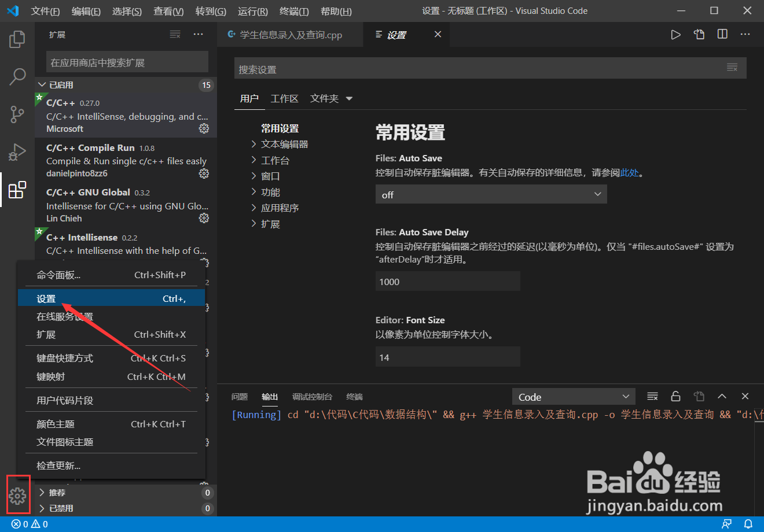Open the Search view in activity bar

(17, 76)
